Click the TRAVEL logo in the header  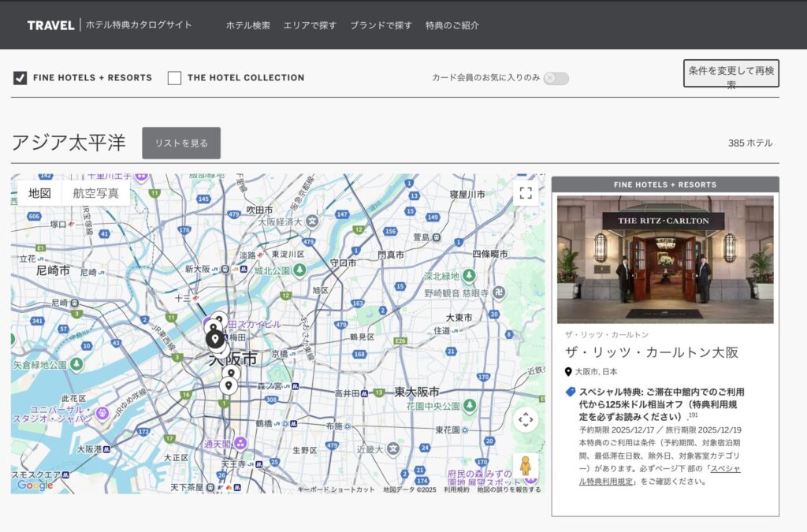point(51,25)
